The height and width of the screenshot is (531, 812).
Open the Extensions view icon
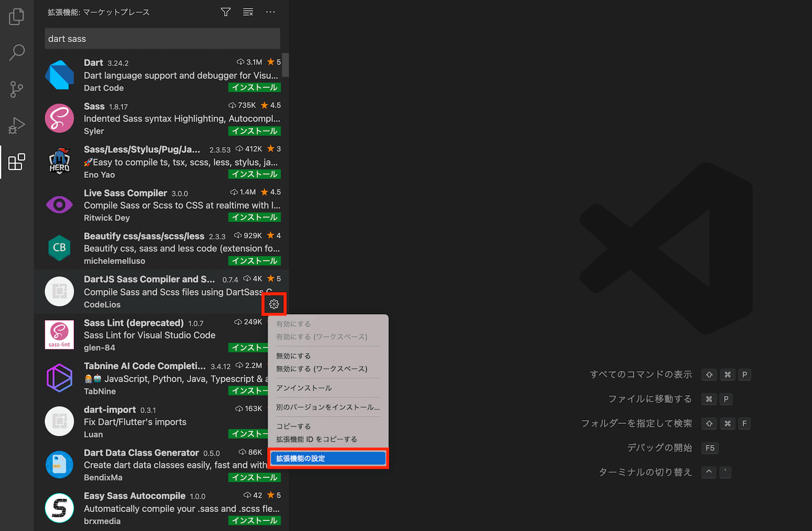pyautogui.click(x=17, y=162)
